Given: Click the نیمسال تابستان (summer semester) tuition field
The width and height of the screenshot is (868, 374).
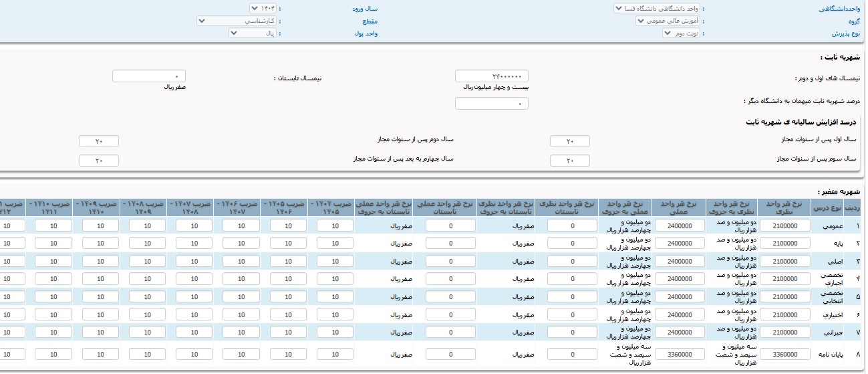Looking at the screenshot, I should [149, 76].
